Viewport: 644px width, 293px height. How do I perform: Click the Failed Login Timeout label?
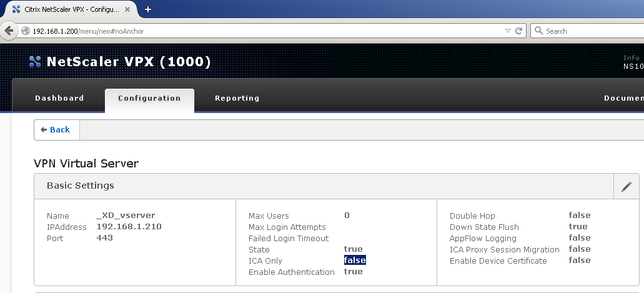point(289,239)
